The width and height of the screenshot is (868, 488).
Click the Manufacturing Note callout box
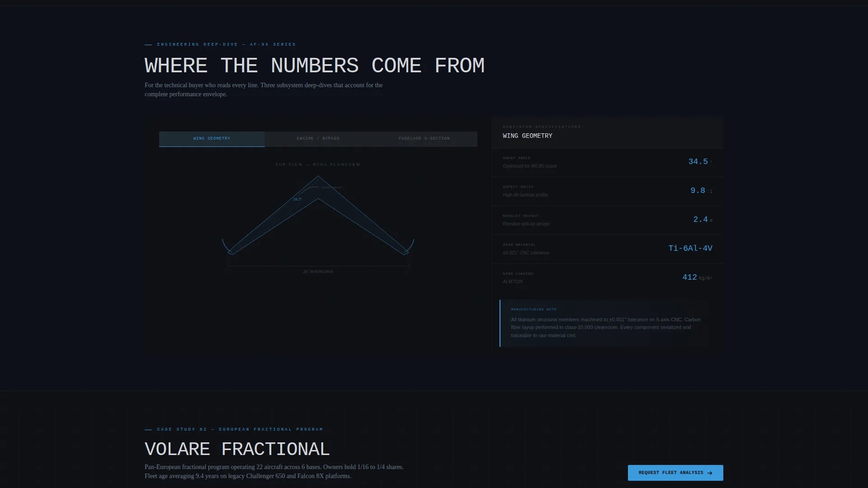(611, 323)
